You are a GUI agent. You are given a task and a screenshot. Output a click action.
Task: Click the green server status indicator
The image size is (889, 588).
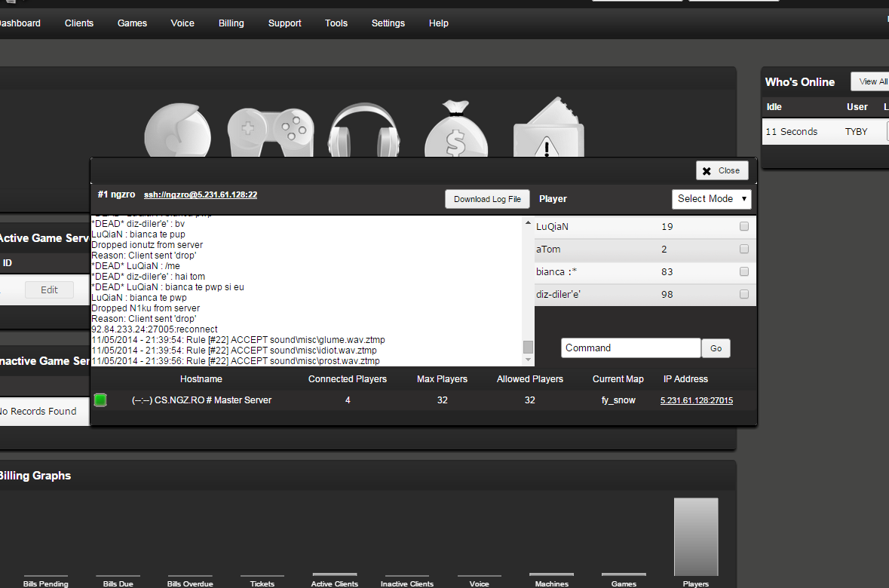pos(100,400)
